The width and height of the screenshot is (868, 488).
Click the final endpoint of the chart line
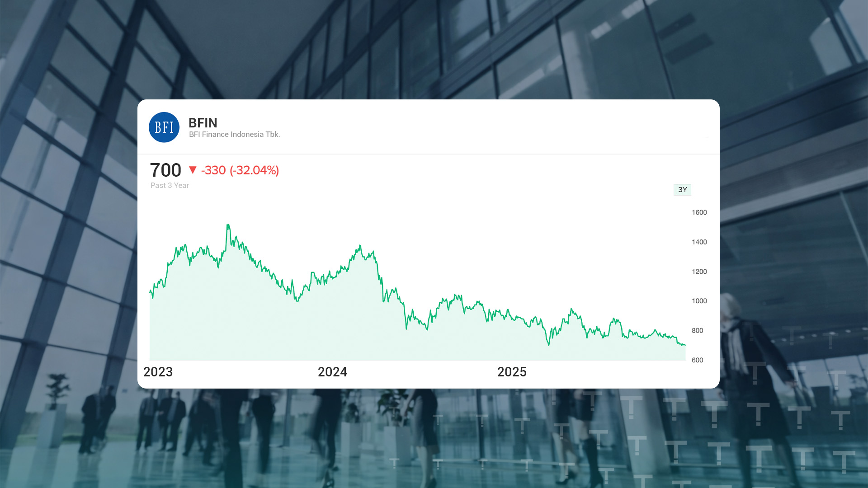[x=685, y=345]
